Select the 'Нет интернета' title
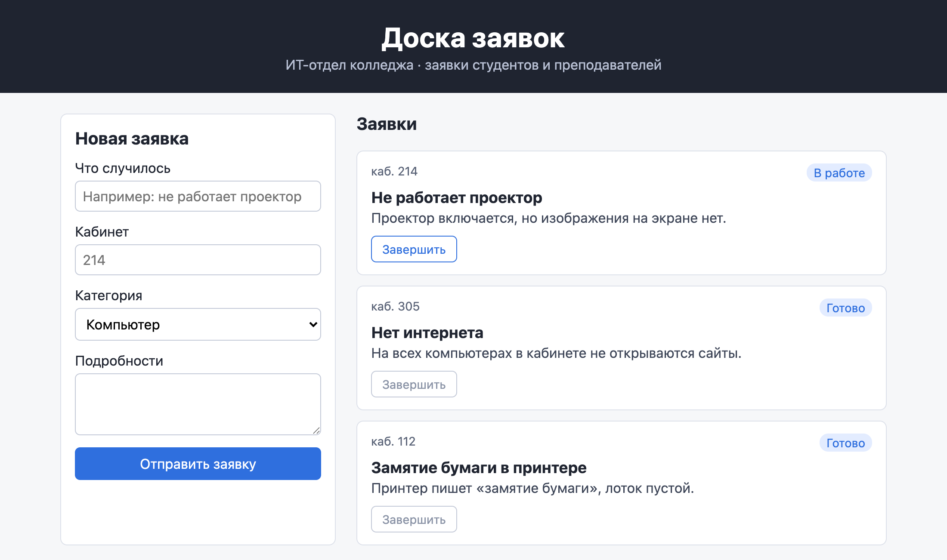 [x=427, y=332]
